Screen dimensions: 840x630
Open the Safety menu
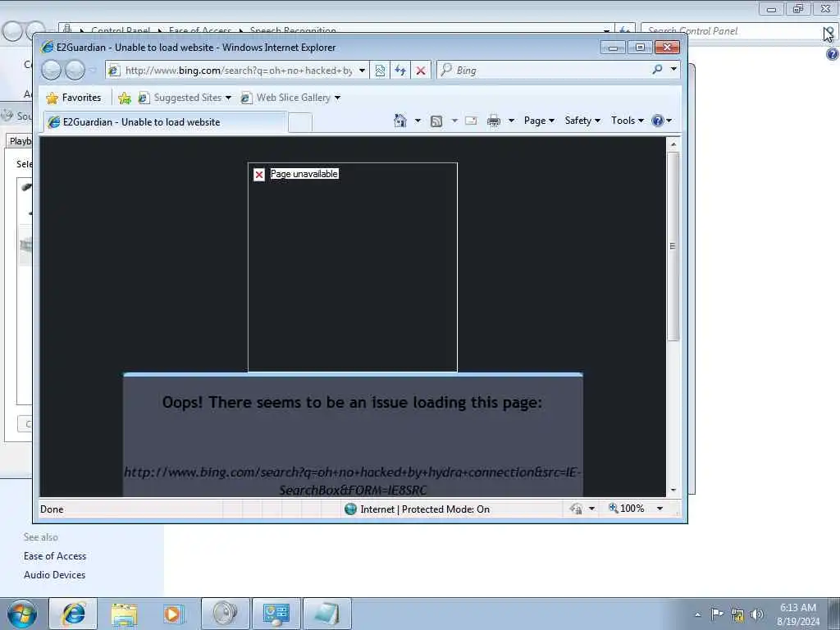coord(582,121)
